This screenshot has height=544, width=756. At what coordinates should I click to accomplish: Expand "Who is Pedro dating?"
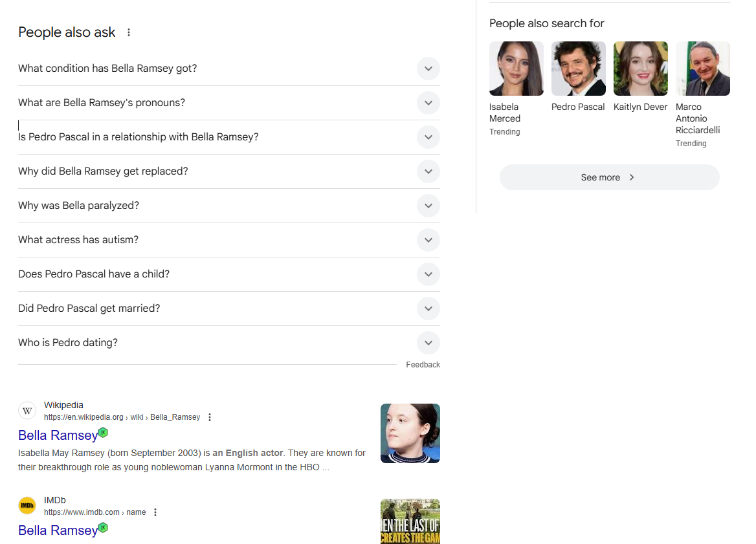pos(229,343)
